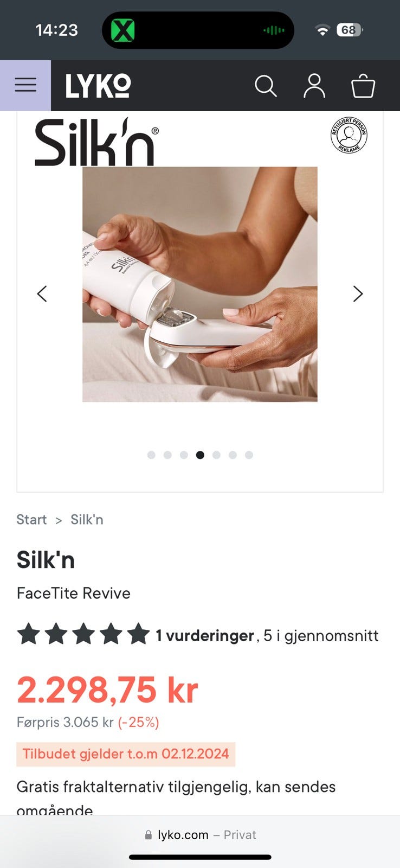The height and width of the screenshot is (868, 400).
Task: Select the third carousel dot
Action: point(184,455)
